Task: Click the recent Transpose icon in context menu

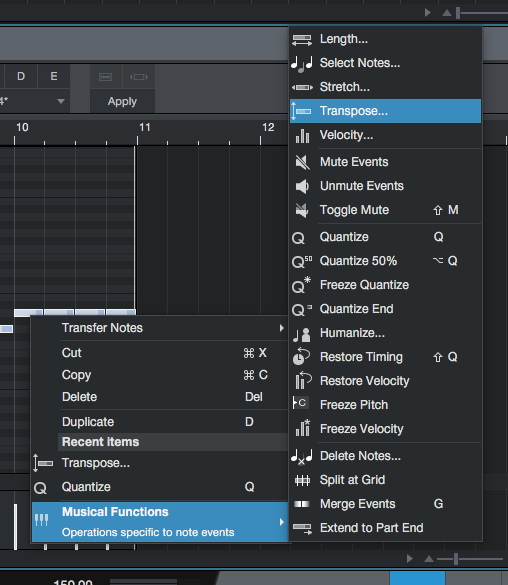Action: point(43,463)
